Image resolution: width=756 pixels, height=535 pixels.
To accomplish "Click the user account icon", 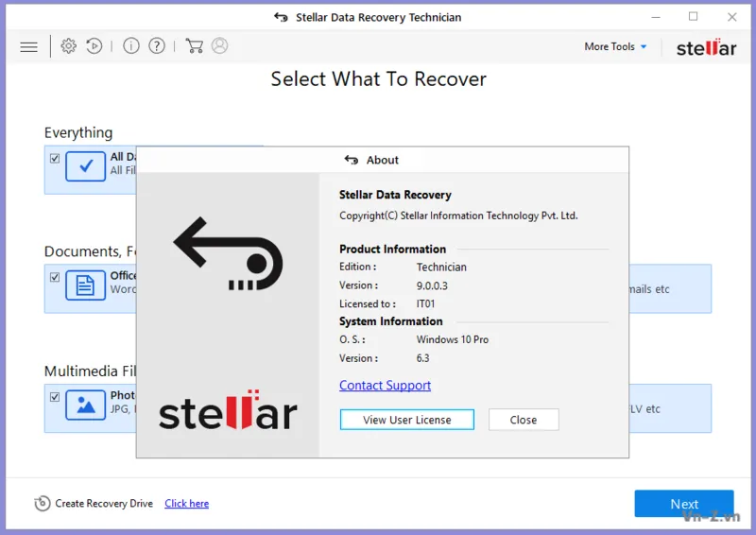I will [219, 45].
